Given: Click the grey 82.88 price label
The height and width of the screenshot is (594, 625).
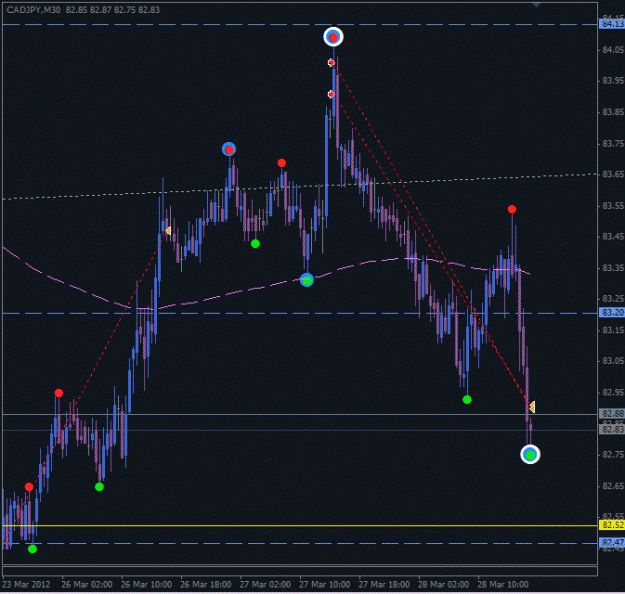Looking at the screenshot, I should click(x=612, y=413).
